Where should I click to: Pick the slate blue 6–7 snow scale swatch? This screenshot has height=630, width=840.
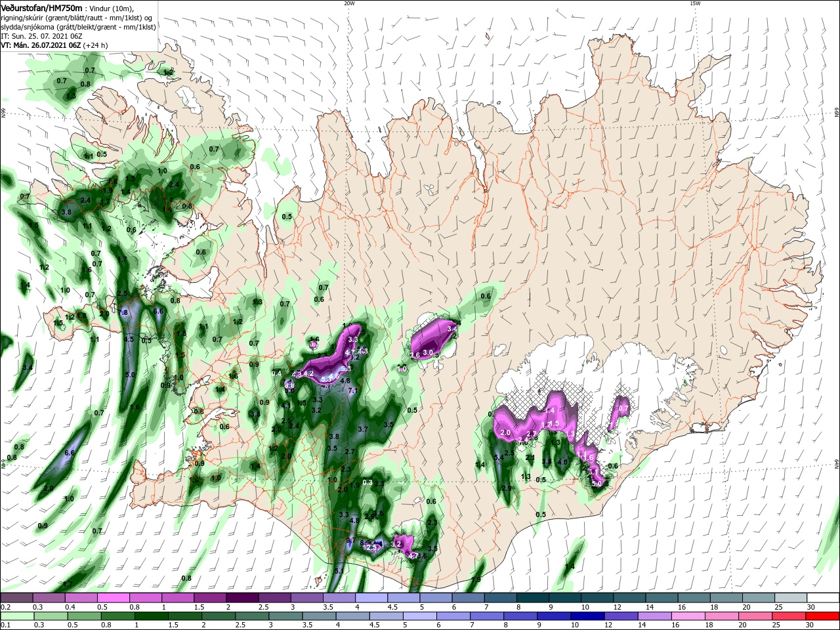pyautogui.click(x=469, y=598)
